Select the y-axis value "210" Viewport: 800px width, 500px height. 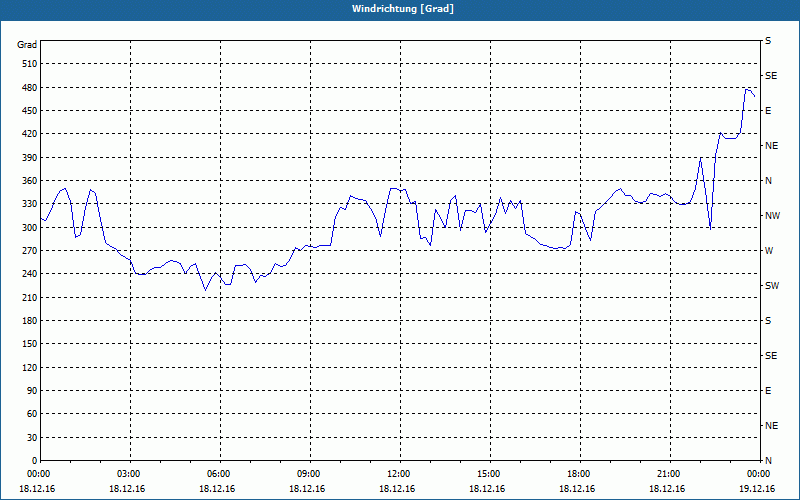coord(30,297)
